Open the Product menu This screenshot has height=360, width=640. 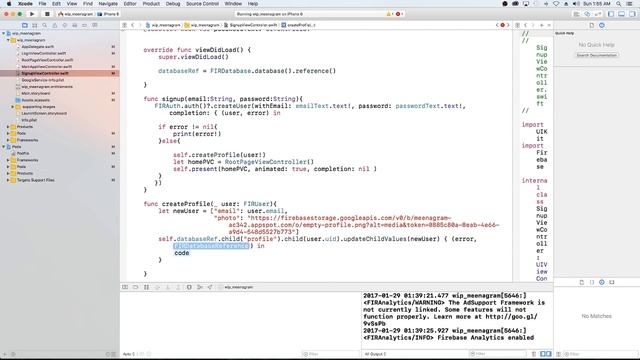[151, 4]
